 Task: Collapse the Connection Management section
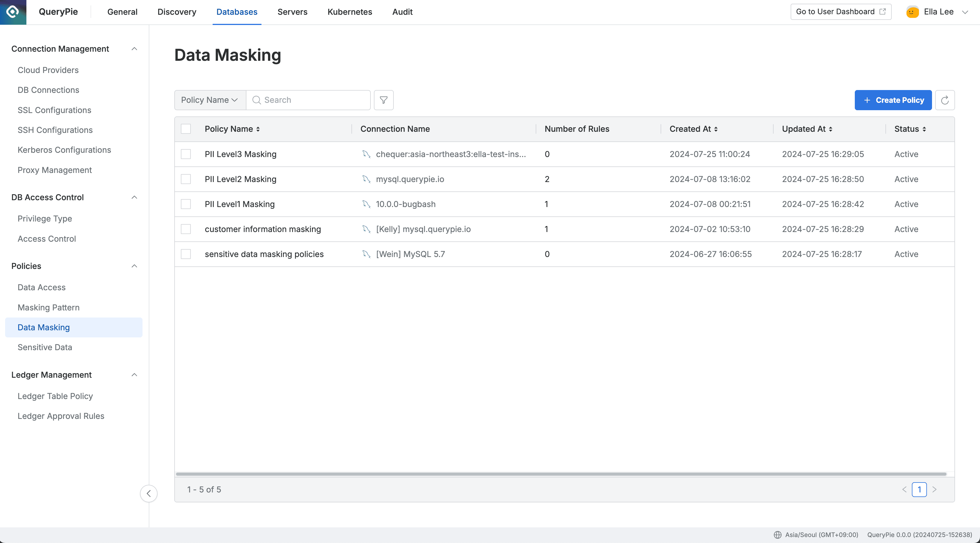[134, 49]
